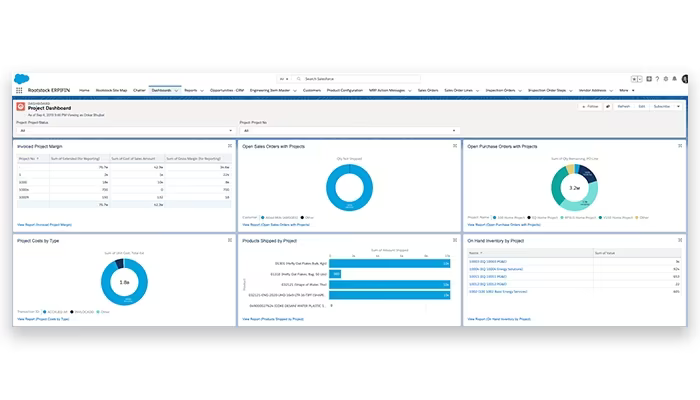The image size is (700, 400).
Task: Open the Opportunities - CRM tab
Action: [227, 91]
